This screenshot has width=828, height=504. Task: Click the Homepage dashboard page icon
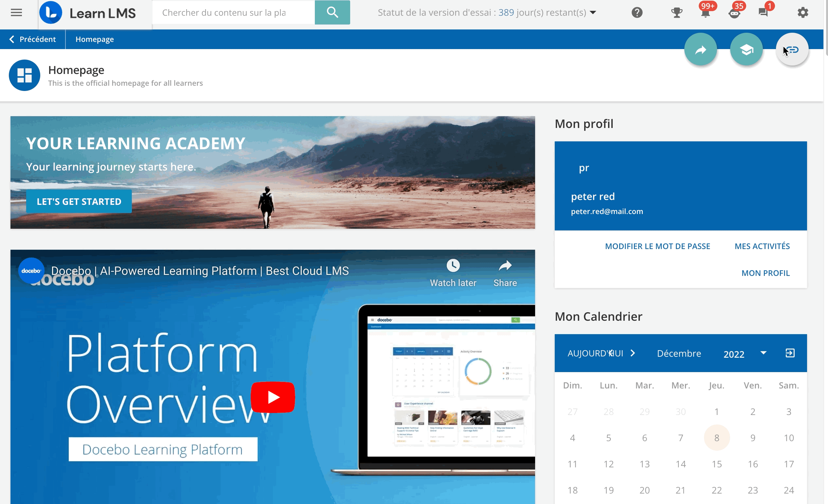(25, 75)
